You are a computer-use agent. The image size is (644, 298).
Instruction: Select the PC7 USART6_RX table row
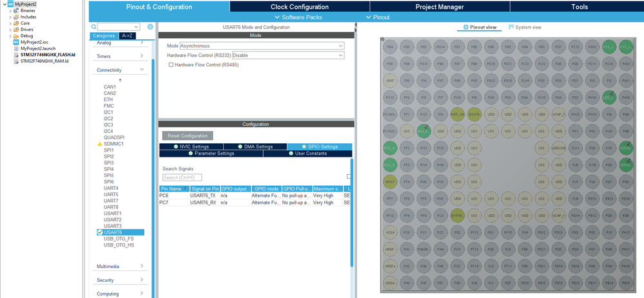tap(255, 203)
